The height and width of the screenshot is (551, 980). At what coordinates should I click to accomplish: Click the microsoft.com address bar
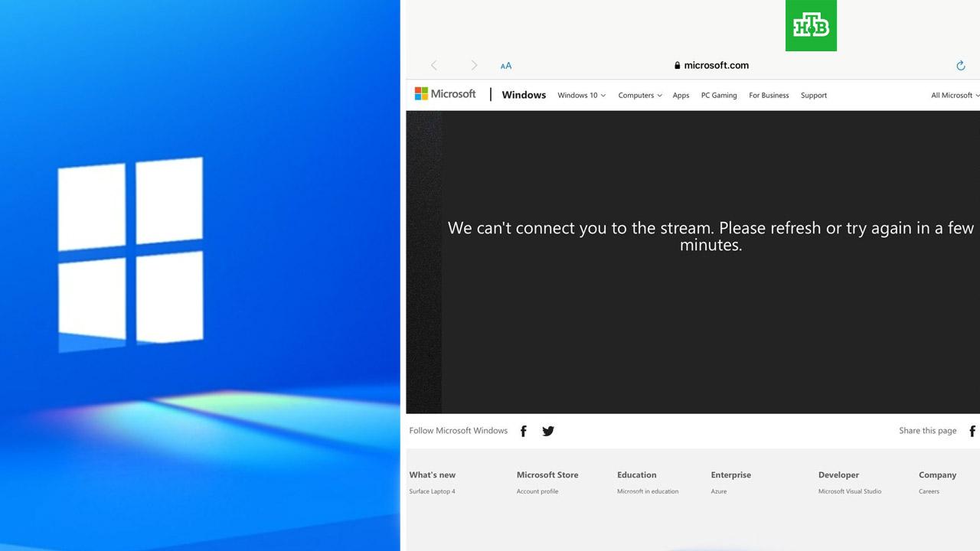click(711, 66)
